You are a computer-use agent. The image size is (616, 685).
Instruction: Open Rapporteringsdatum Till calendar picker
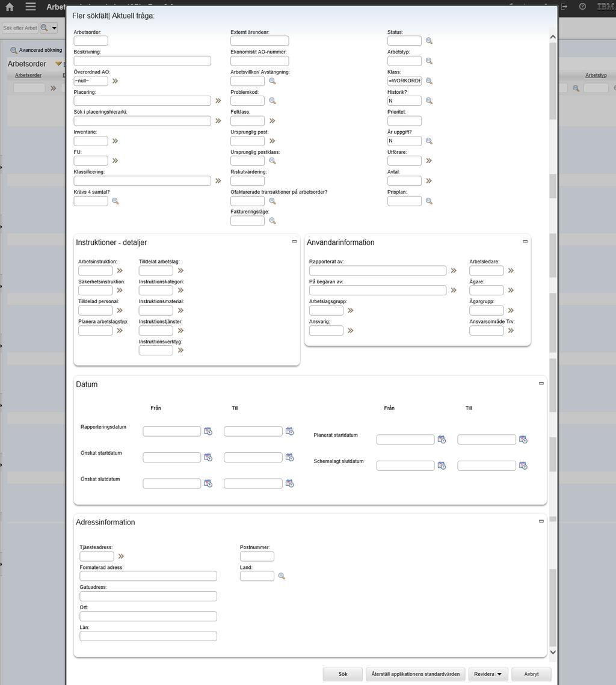[x=289, y=431]
